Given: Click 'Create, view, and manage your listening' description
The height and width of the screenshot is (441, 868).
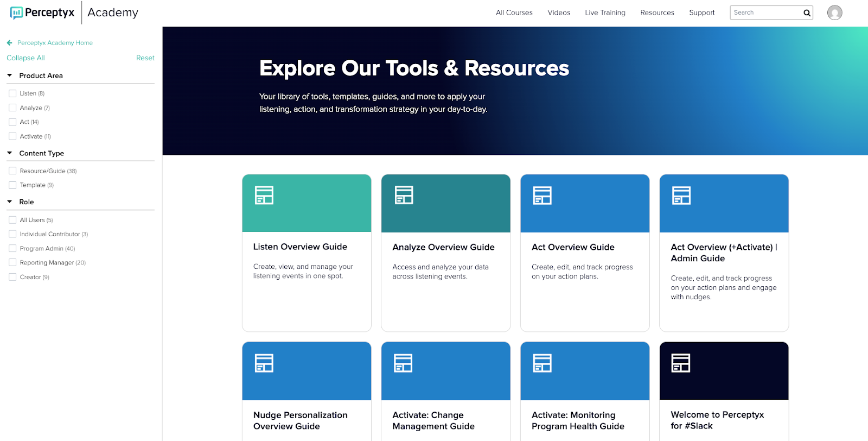Looking at the screenshot, I should [303, 271].
